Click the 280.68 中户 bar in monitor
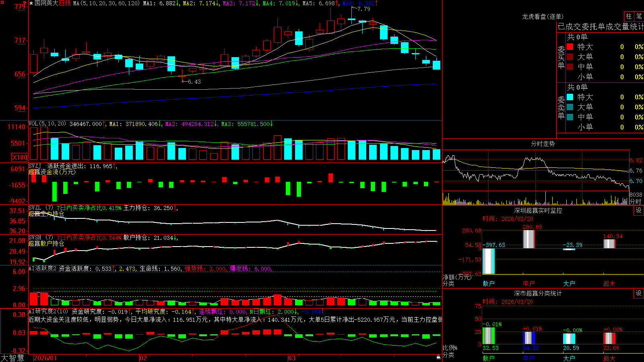 click(529, 239)
